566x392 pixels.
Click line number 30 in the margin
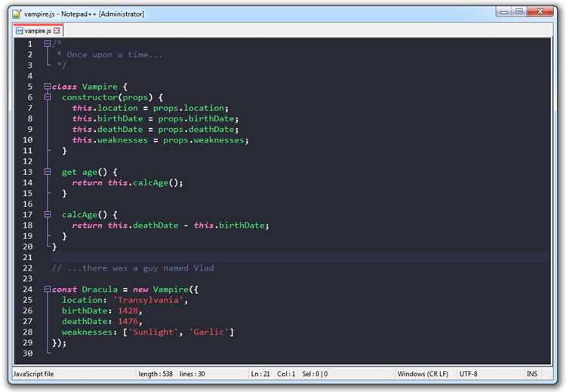27,353
